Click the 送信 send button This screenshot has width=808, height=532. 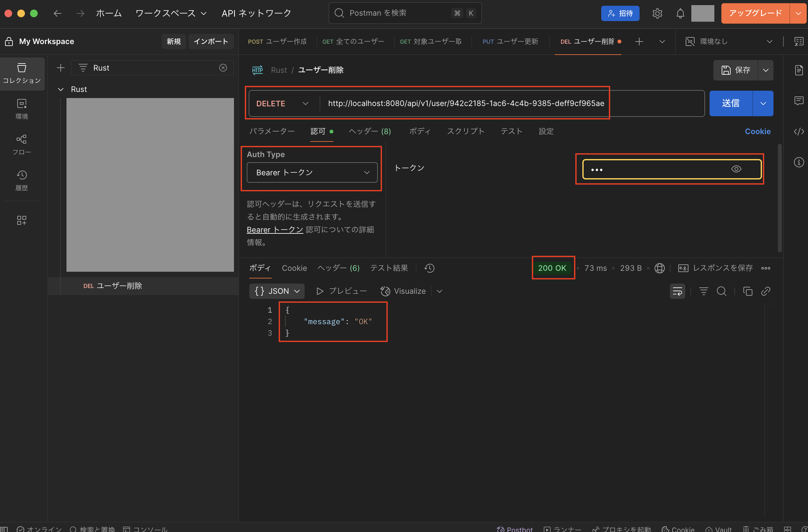[731, 103]
